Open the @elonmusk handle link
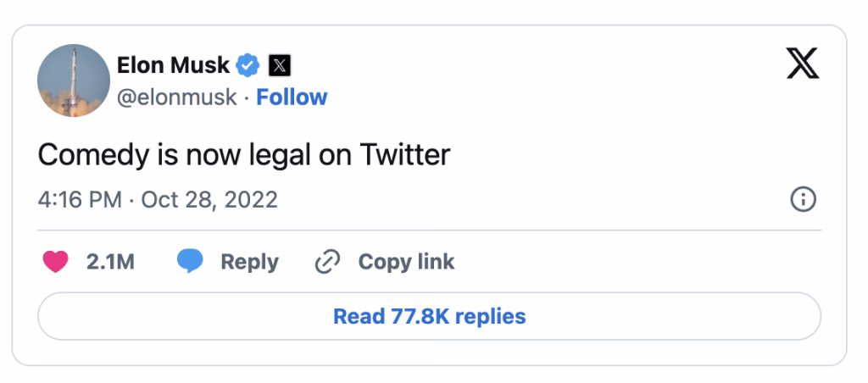This screenshot has height=383, width=868. pyautogui.click(x=175, y=97)
